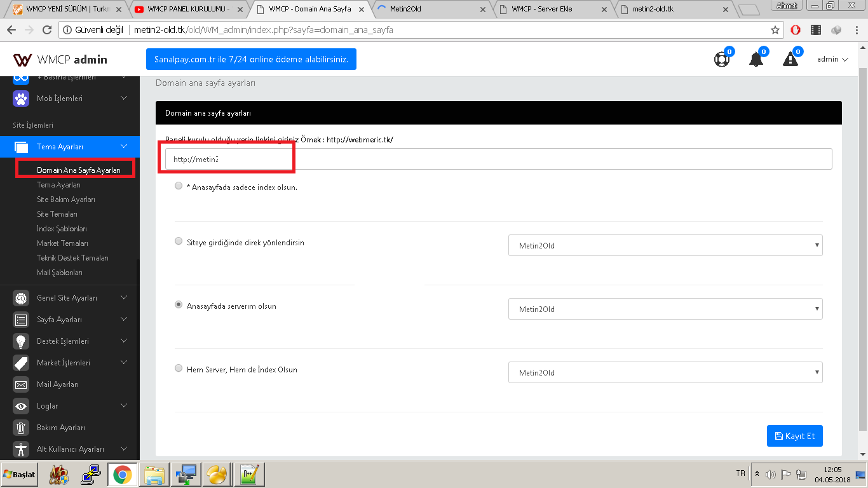Image resolution: width=868 pixels, height=488 pixels.
Task: Open the admin user dropdown
Action: coord(832,59)
